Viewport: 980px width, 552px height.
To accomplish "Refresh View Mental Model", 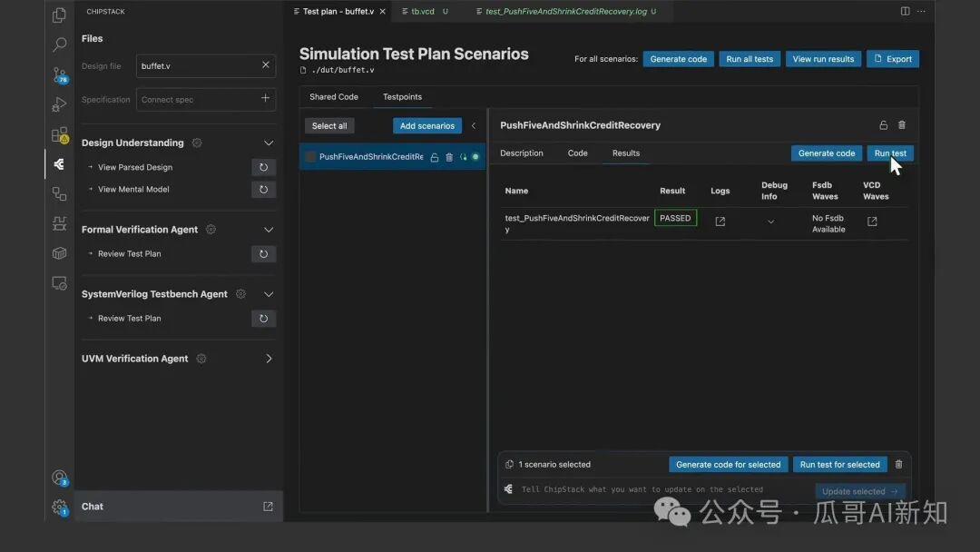I will tap(263, 190).
